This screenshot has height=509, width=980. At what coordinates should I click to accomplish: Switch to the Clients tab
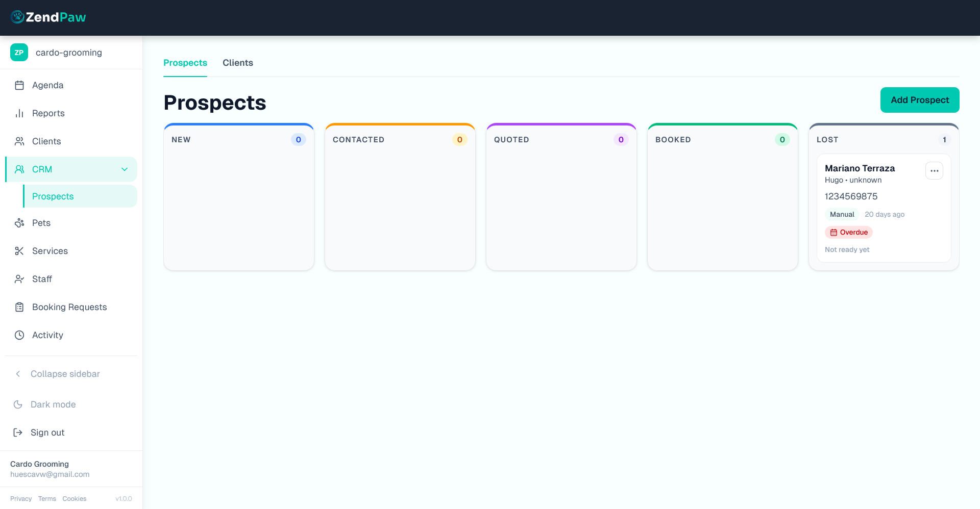238,63
